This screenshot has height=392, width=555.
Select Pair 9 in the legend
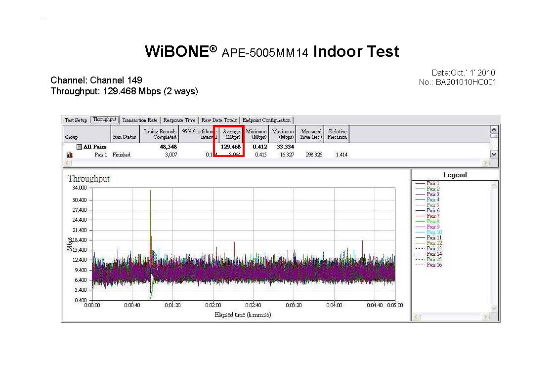[427, 227]
